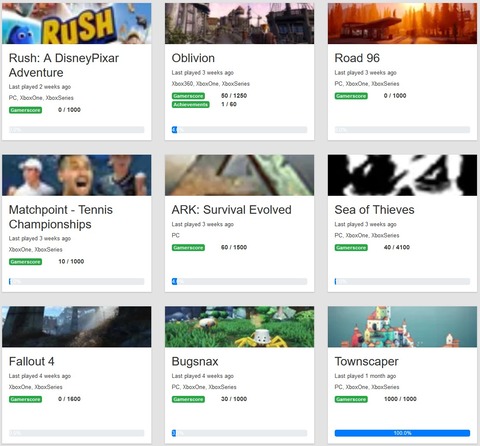Open the Road 96 banner image
The height and width of the screenshot is (446, 480).
[402, 23]
